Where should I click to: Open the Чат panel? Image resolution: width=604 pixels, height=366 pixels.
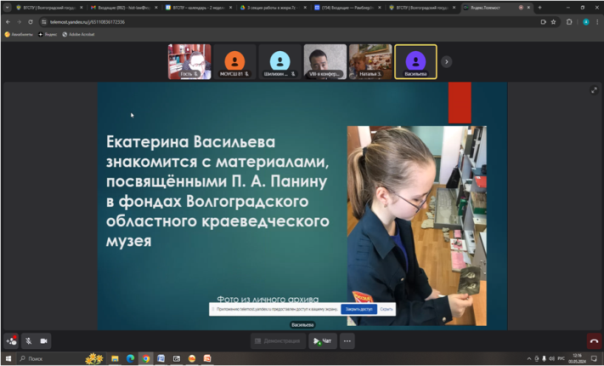pyautogui.click(x=322, y=341)
